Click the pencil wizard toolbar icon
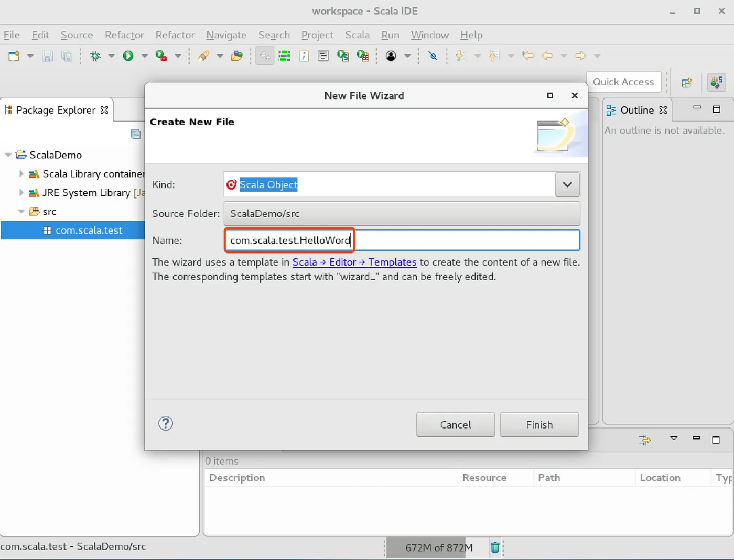Image resolution: width=734 pixels, height=560 pixels. 203,56
